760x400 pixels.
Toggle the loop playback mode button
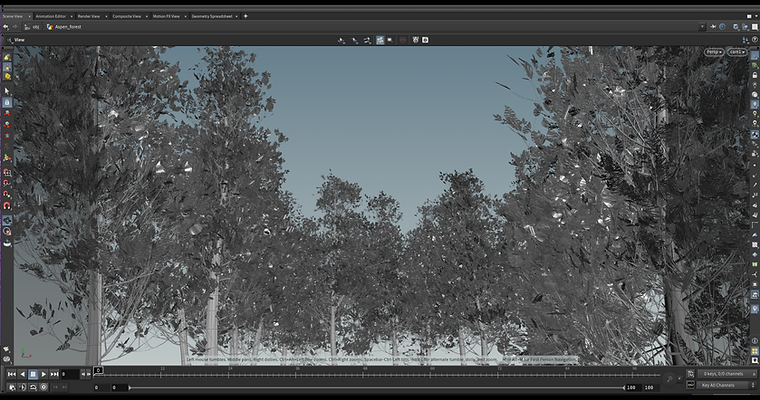point(33,387)
